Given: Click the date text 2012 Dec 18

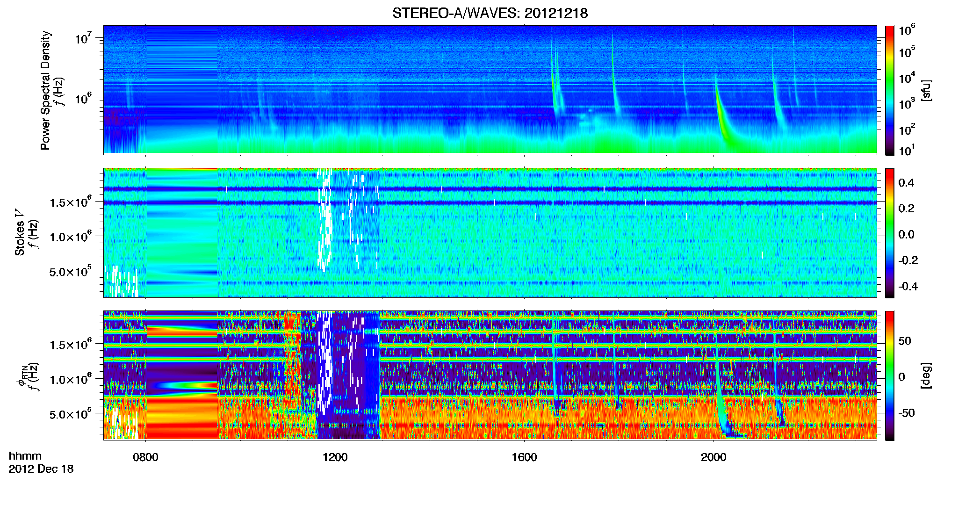Looking at the screenshot, I should click(x=41, y=469).
